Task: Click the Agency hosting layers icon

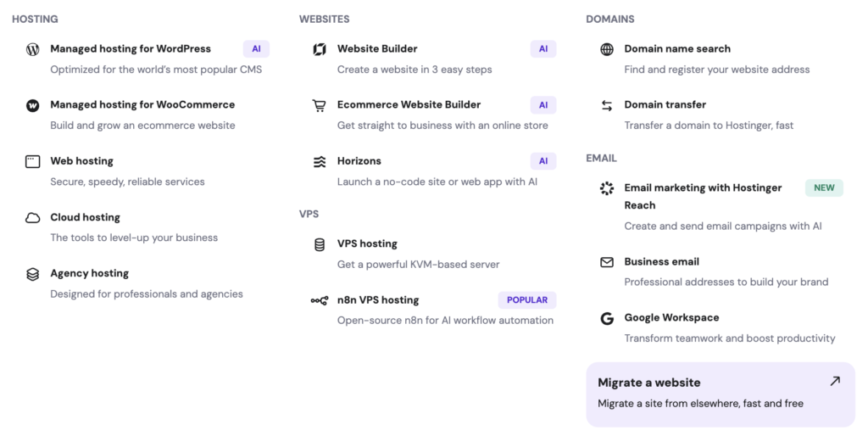Action: [x=33, y=274]
